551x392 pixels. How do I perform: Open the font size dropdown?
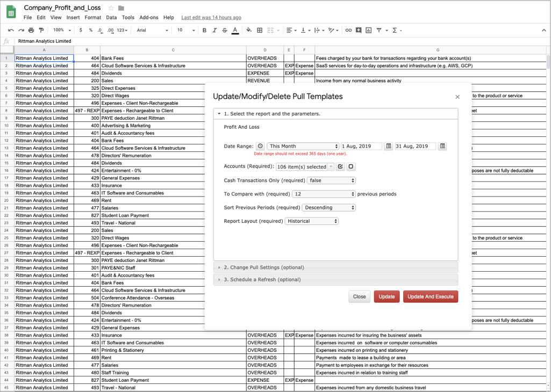[186, 31]
